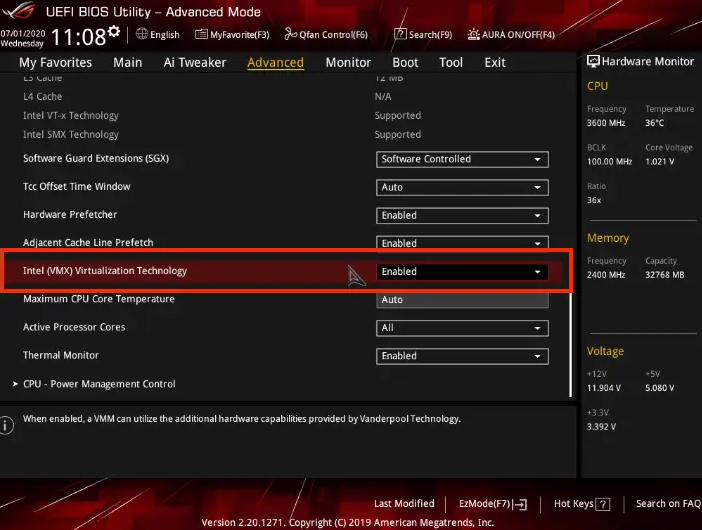Select the Advanced tab
The image size is (702, 530).
point(275,63)
